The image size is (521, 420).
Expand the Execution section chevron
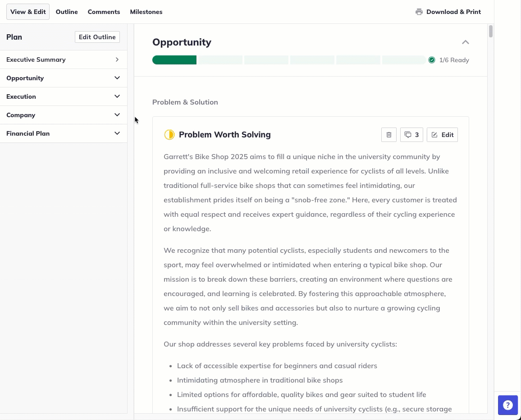tap(117, 96)
